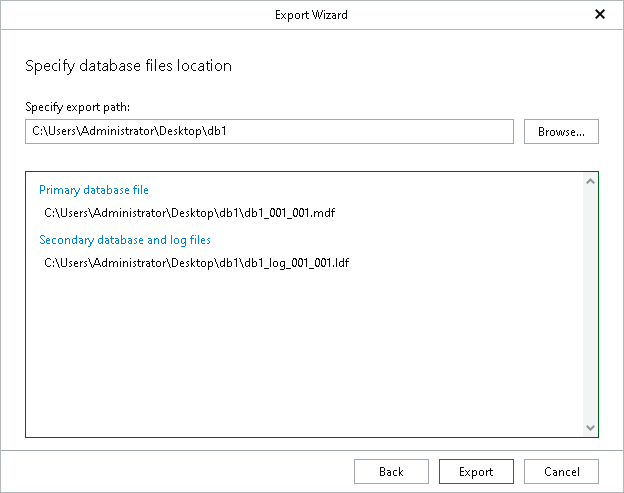
Task: Select Secondary database and log files heading
Action: click(125, 240)
